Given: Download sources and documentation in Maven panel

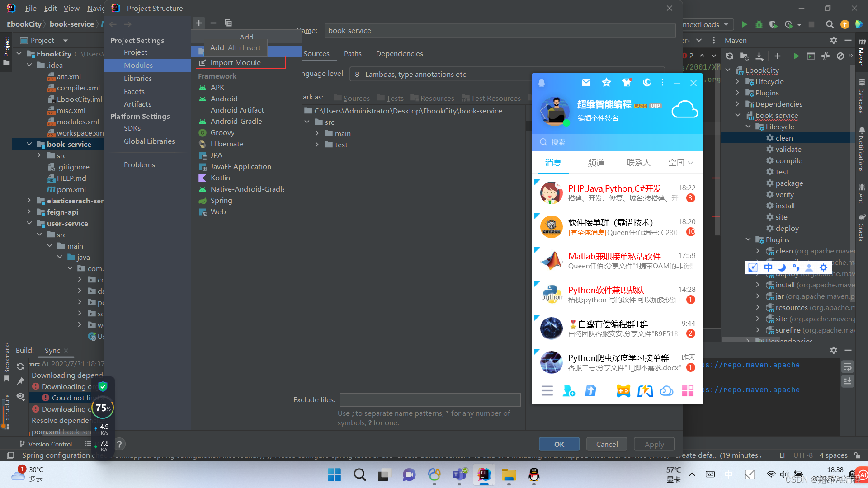Looking at the screenshot, I should click(x=759, y=56).
